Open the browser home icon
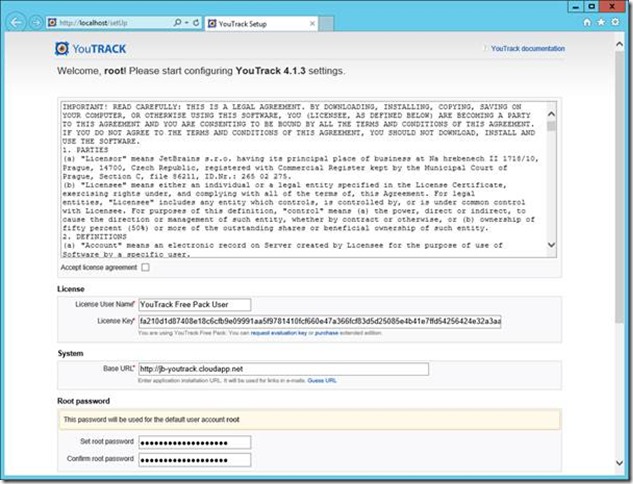This screenshot has width=633, height=484. click(x=587, y=22)
